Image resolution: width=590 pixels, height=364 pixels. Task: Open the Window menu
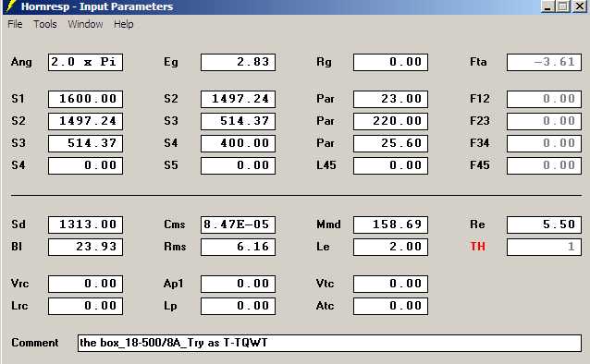[85, 24]
